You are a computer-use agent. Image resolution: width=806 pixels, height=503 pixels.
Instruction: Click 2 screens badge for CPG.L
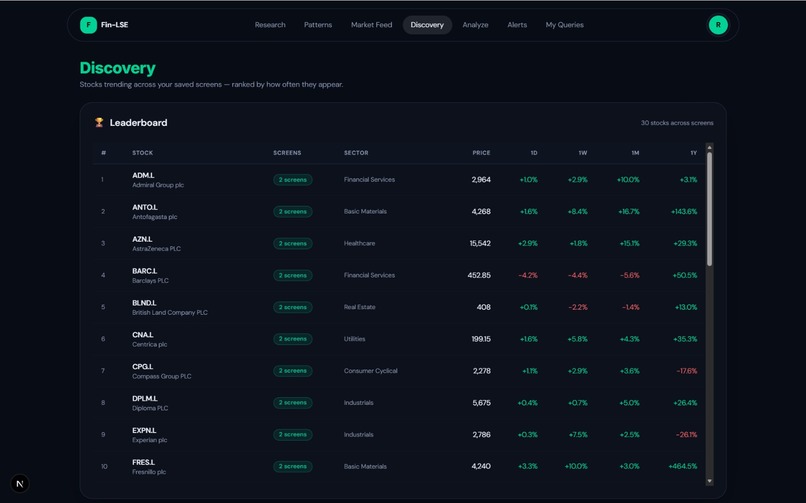[292, 371]
